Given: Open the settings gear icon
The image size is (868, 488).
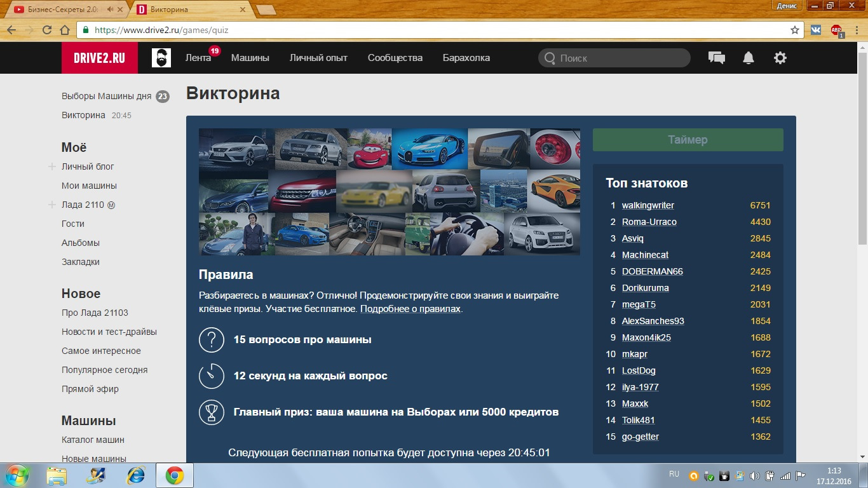Looking at the screenshot, I should [780, 57].
